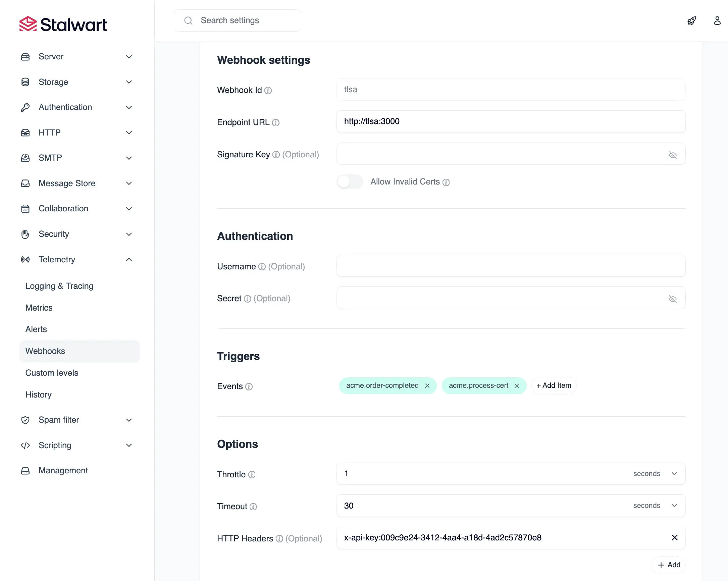Open the Server section in sidebar
728x581 pixels.
tap(25, 56)
